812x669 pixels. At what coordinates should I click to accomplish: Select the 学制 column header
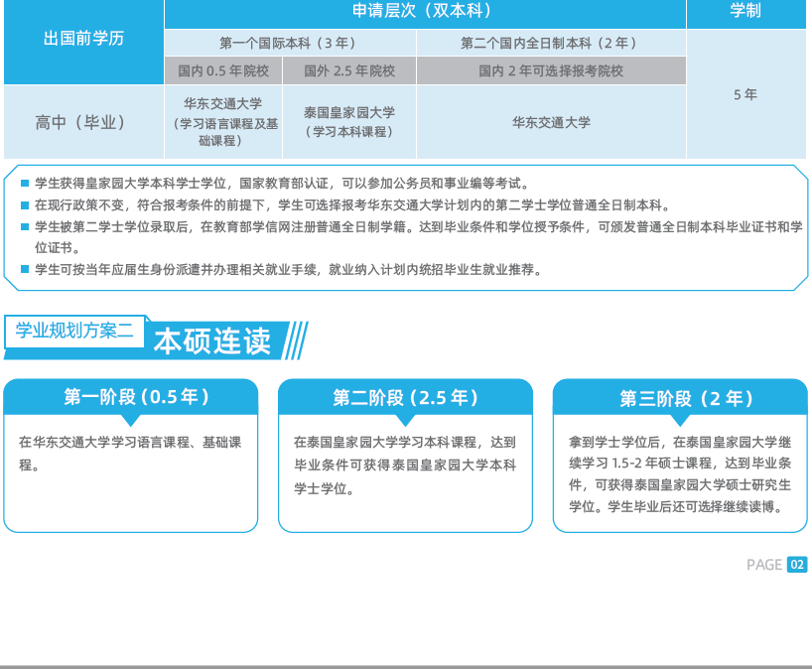click(745, 13)
